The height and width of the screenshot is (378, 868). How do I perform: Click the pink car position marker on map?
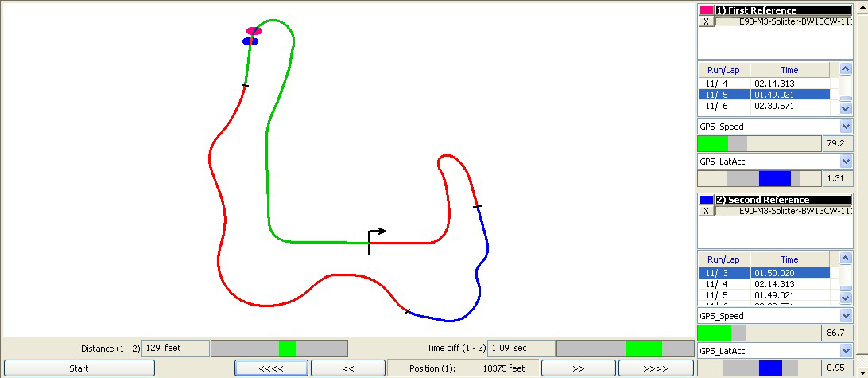[x=254, y=31]
